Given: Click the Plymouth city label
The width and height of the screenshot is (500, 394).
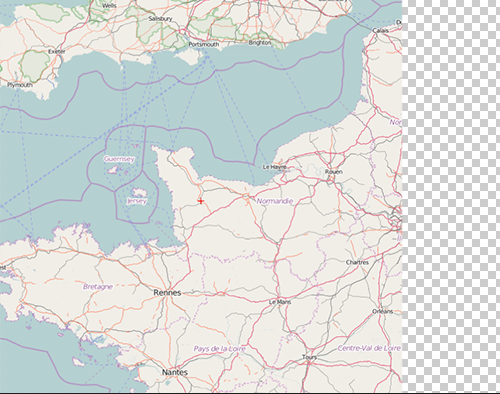Looking at the screenshot, I should [x=20, y=85].
